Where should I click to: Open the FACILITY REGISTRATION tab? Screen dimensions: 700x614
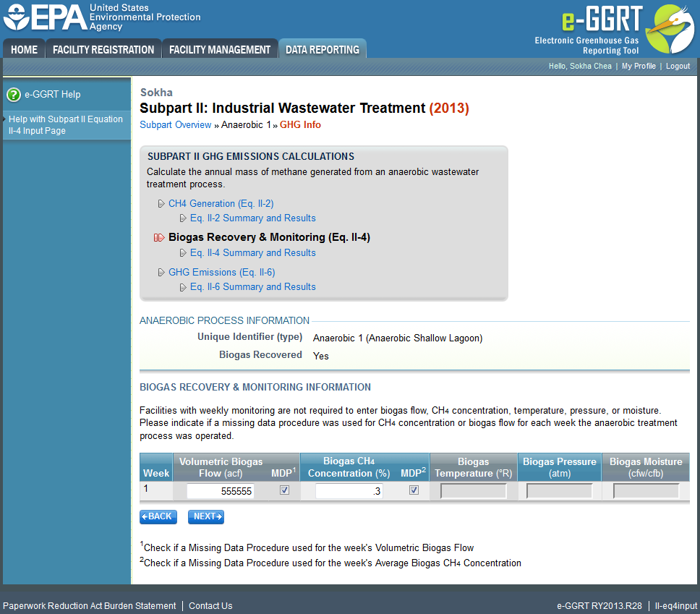(x=103, y=49)
